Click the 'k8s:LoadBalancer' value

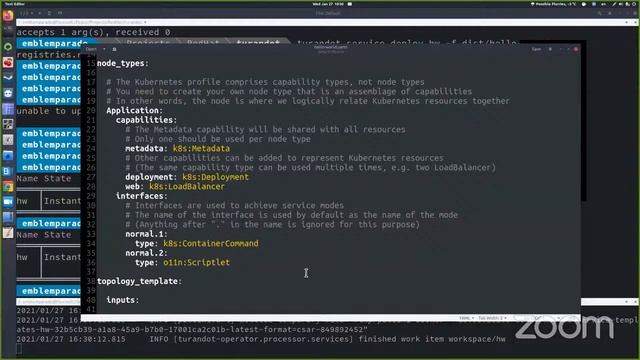tap(187, 187)
